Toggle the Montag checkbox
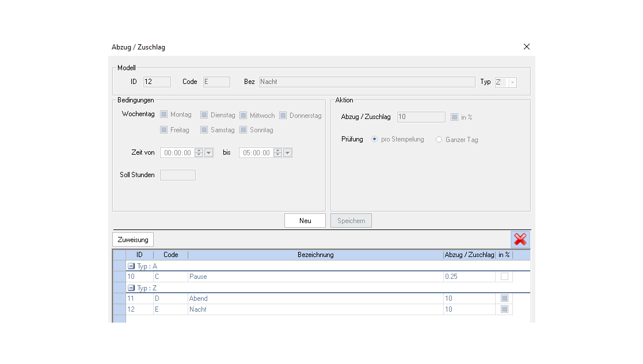Image resolution: width=643 pixels, height=364 pixels. 164,115
